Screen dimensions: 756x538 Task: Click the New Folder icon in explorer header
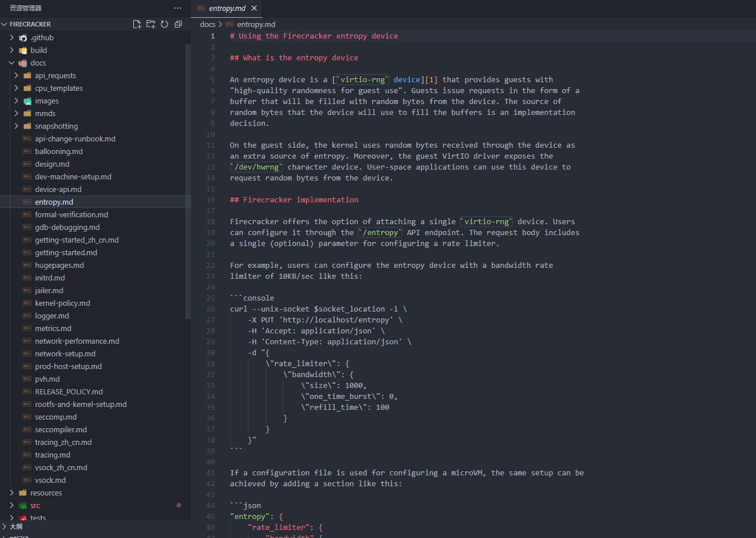(151, 24)
